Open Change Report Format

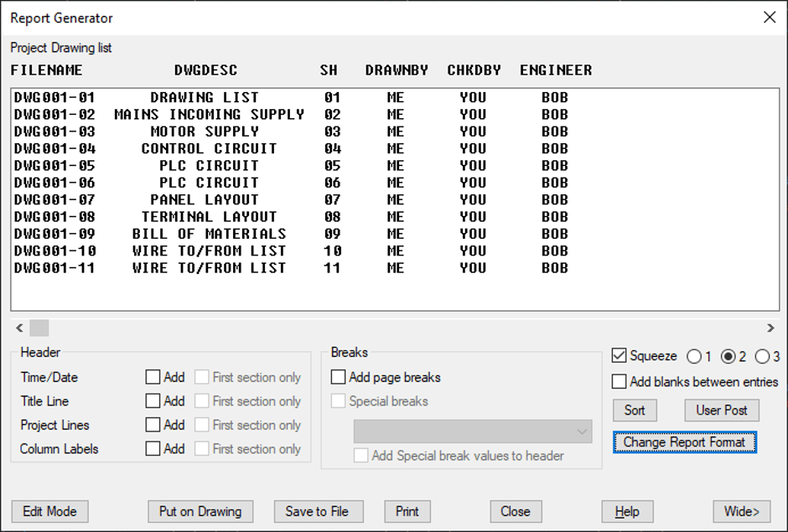[685, 442]
